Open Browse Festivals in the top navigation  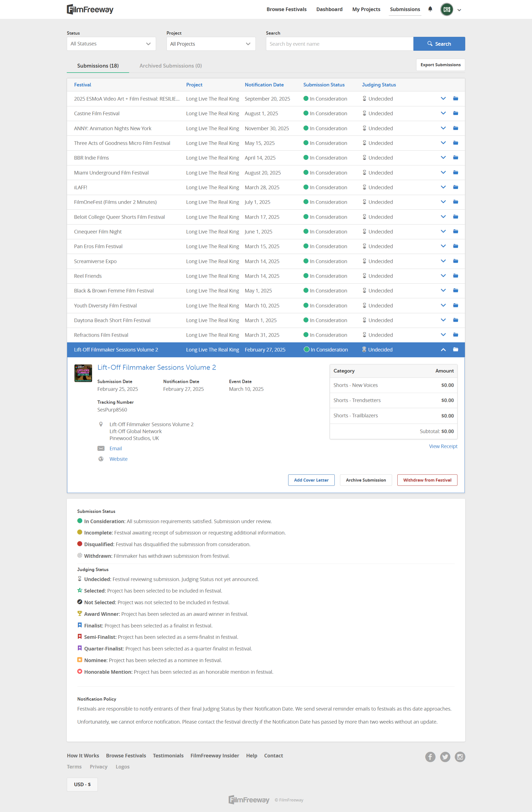click(286, 9)
